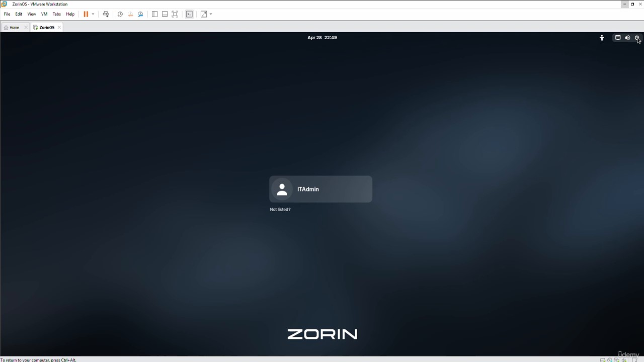The height and width of the screenshot is (362, 644).
Task: Click the volume icon in top bar
Action: click(627, 38)
